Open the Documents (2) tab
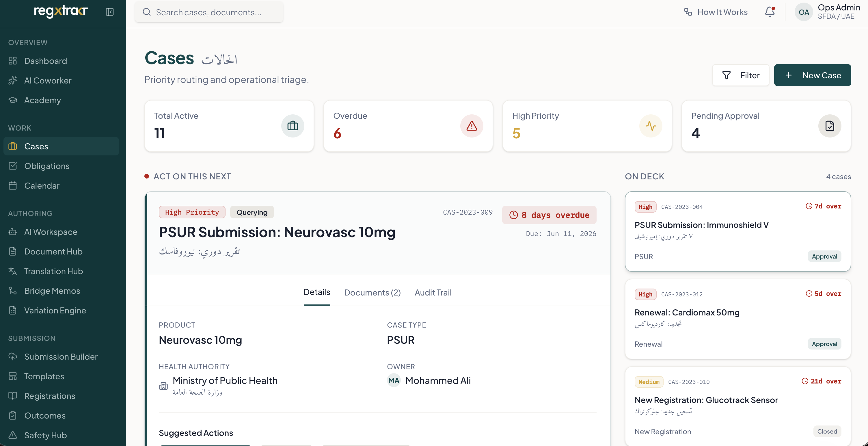868x446 pixels. (372, 292)
